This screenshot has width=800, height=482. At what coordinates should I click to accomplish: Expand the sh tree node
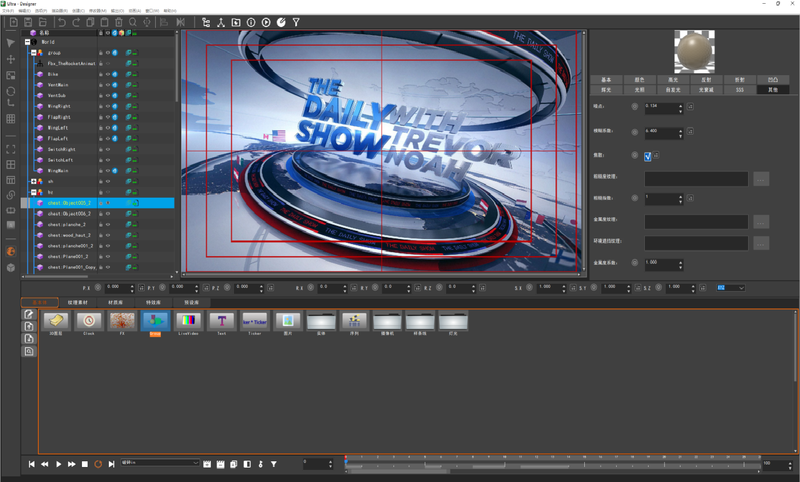[x=34, y=181]
